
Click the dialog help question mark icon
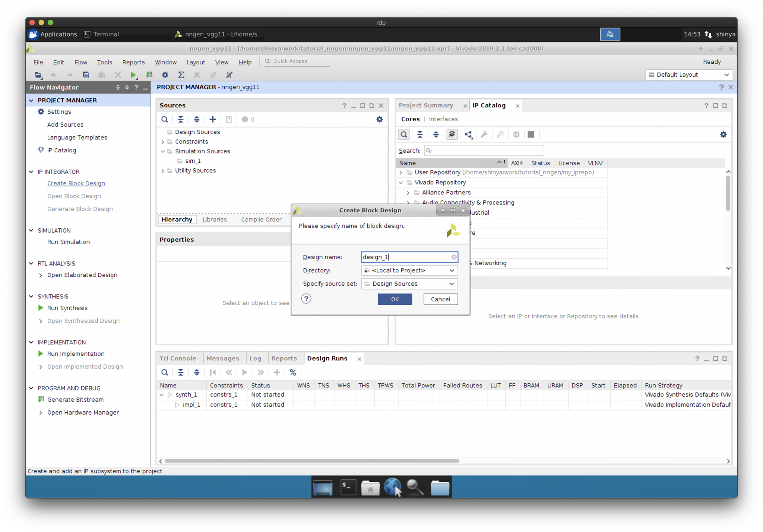306,299
